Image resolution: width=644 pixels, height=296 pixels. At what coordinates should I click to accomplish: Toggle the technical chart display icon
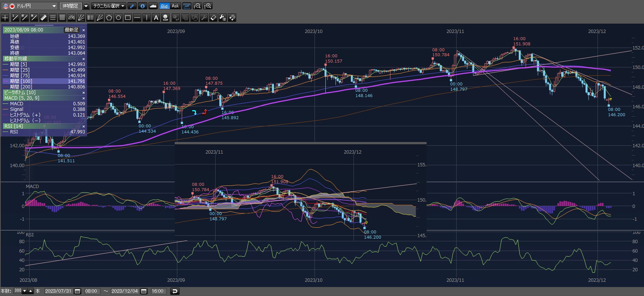(186, 6)
